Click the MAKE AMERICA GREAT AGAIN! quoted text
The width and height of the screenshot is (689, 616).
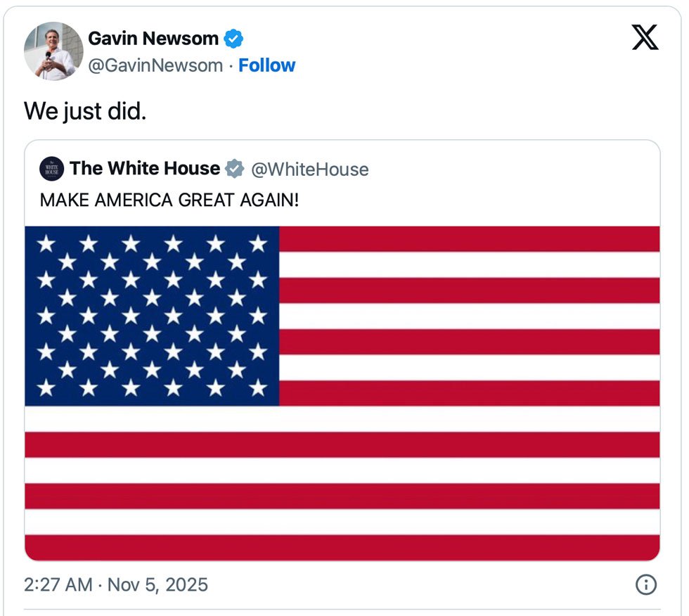pyautogui.click(x=169, y=200)
